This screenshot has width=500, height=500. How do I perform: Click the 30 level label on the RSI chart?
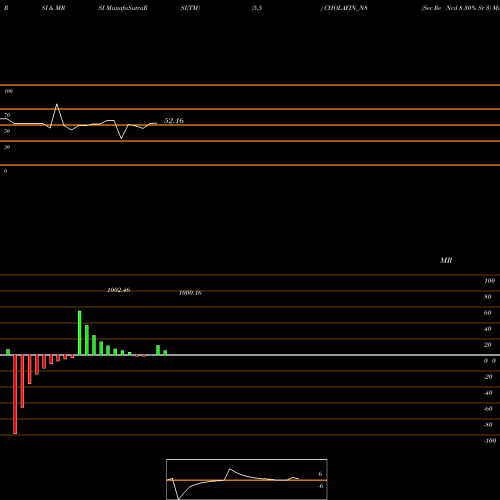[x=7, y=147]
